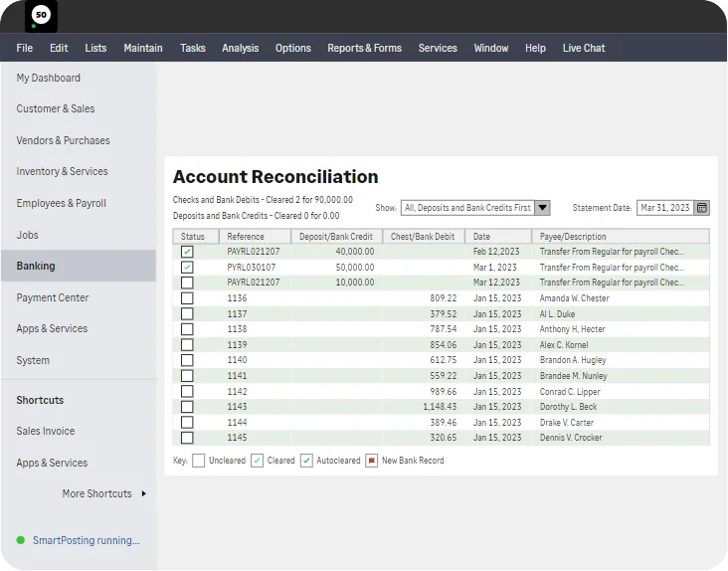Open the Jobs section

tap(28, 235)
